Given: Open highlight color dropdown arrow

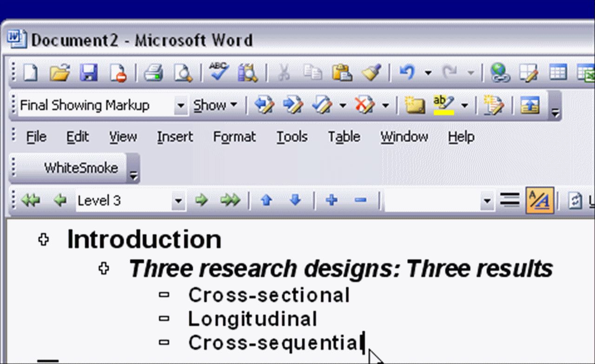Looking at the screenshot, I should [x=464, y=106].
